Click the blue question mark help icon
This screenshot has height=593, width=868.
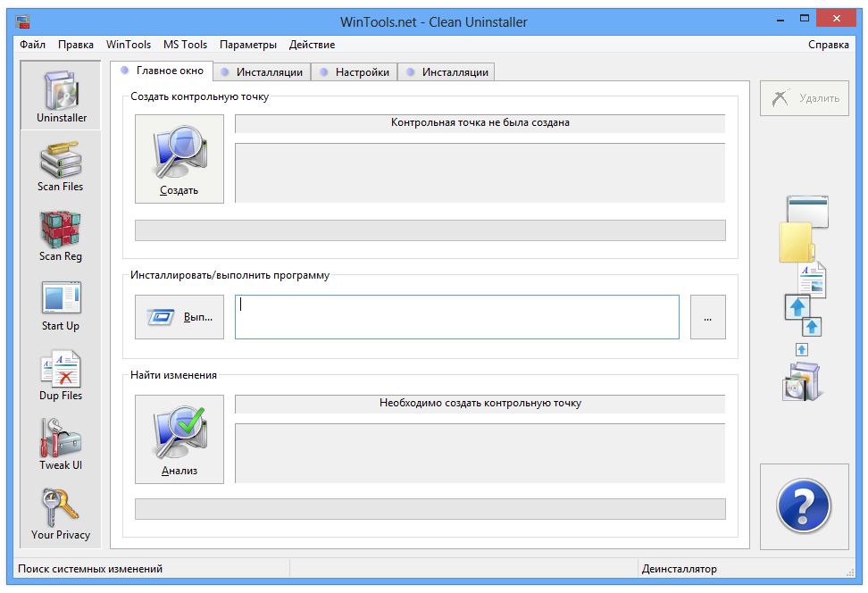804,506
